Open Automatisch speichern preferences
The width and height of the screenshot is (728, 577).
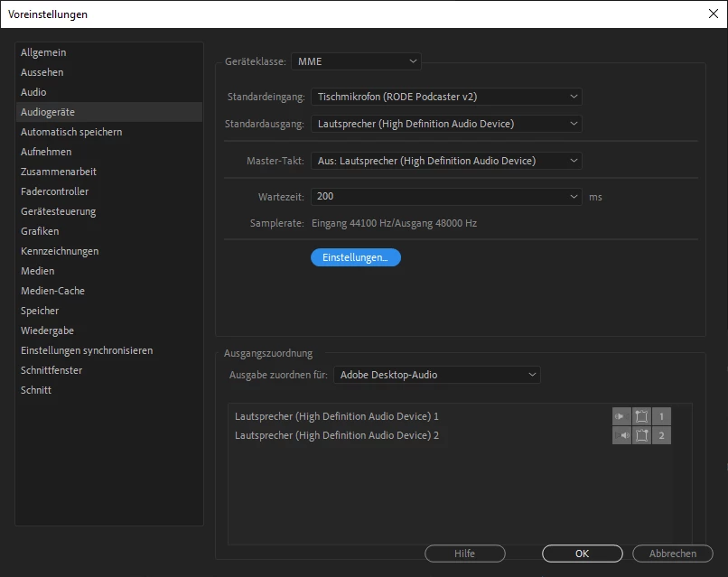tap(109, 132)
